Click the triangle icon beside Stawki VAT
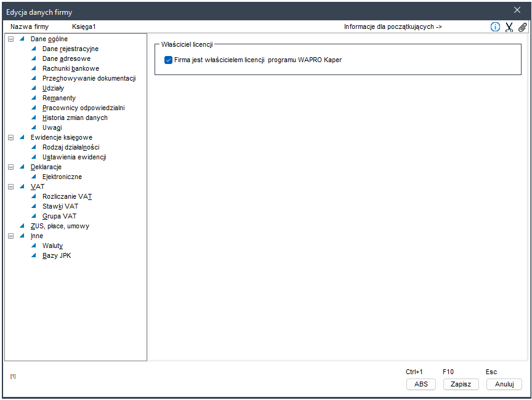The width and height of the screenshot is (532, 400). pos(34,206)
